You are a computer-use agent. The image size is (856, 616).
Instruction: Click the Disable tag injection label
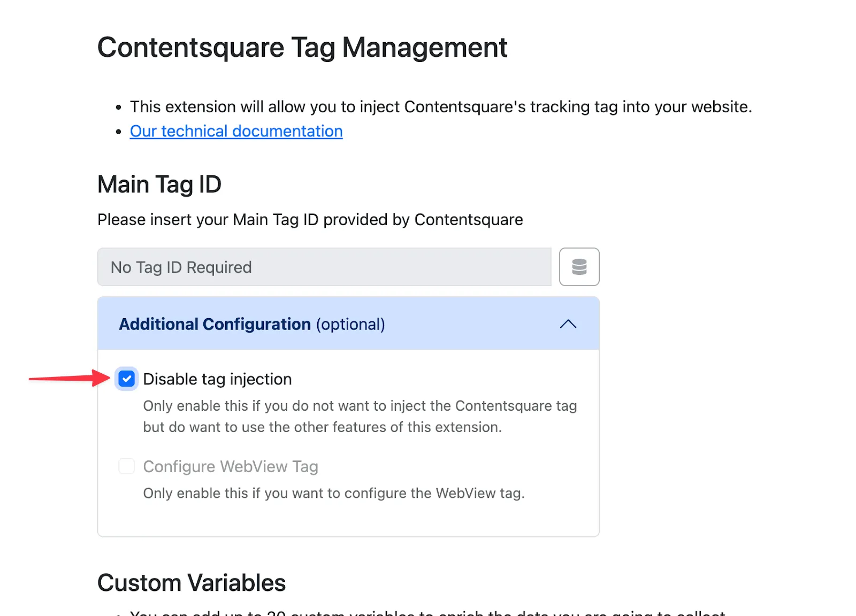[x=217, y=379]
